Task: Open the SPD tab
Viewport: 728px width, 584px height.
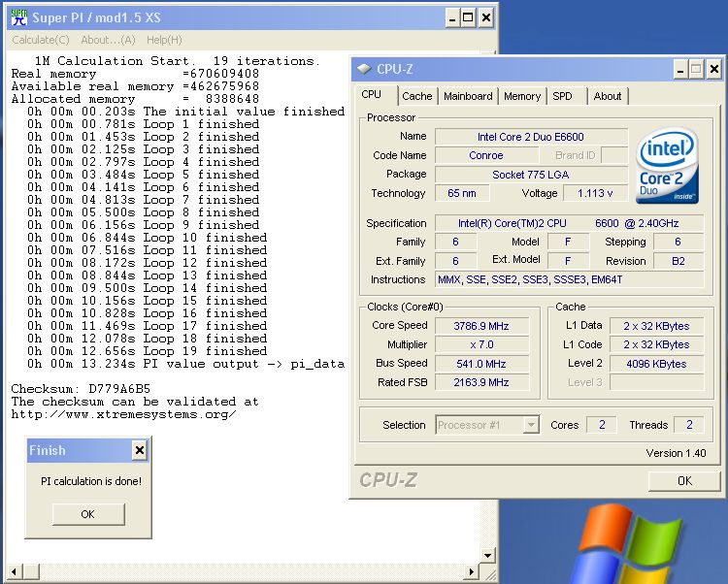Action: (566, 96)
